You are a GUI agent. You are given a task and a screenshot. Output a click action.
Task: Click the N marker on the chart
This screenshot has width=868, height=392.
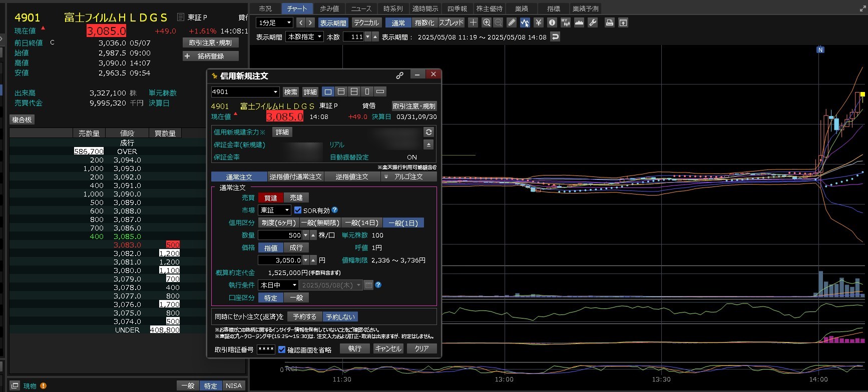820,50
